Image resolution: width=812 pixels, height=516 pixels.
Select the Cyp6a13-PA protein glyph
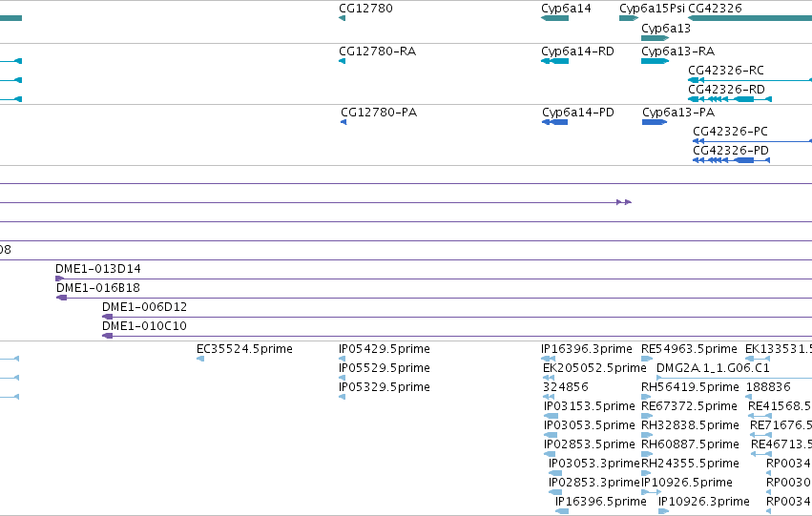655,122
